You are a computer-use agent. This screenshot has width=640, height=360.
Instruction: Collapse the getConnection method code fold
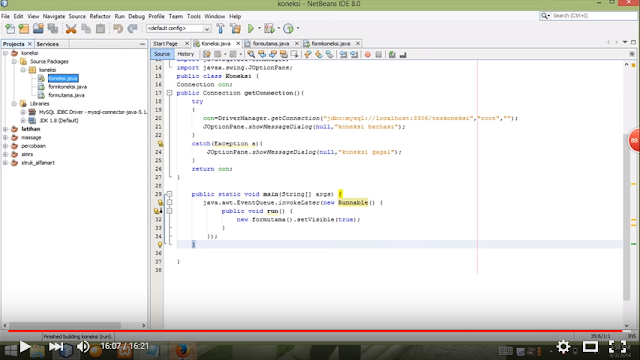coord(169,93)
